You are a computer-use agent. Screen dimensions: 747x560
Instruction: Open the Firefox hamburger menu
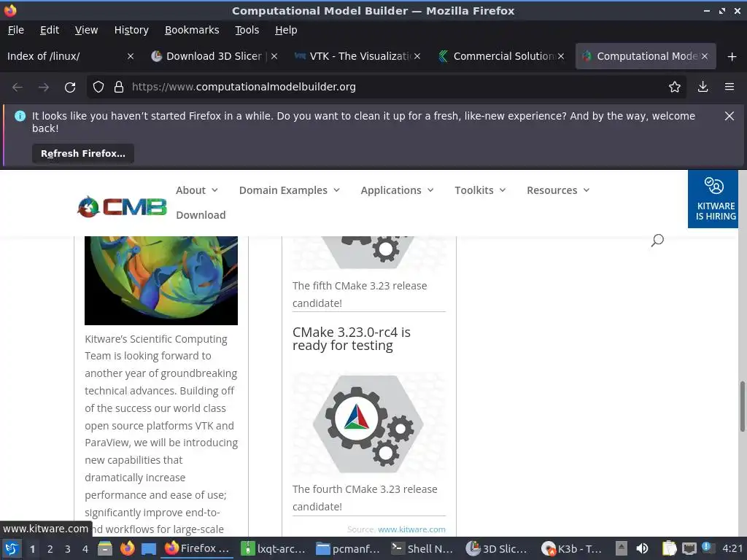[729, 87]
